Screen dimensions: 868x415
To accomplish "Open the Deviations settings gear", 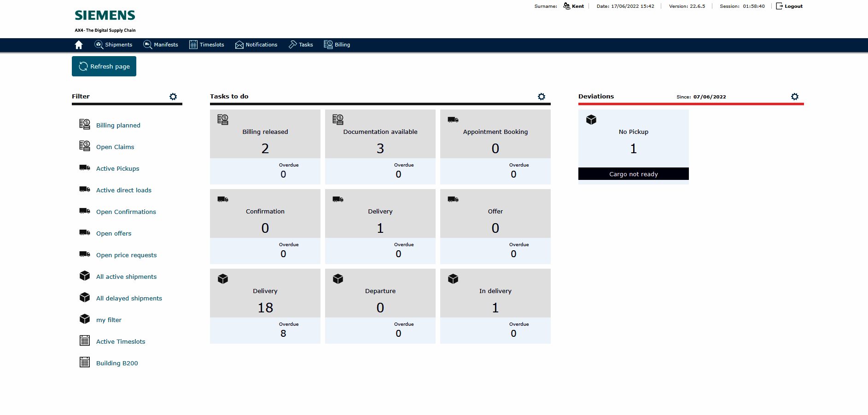I will (x=795, y=97).
